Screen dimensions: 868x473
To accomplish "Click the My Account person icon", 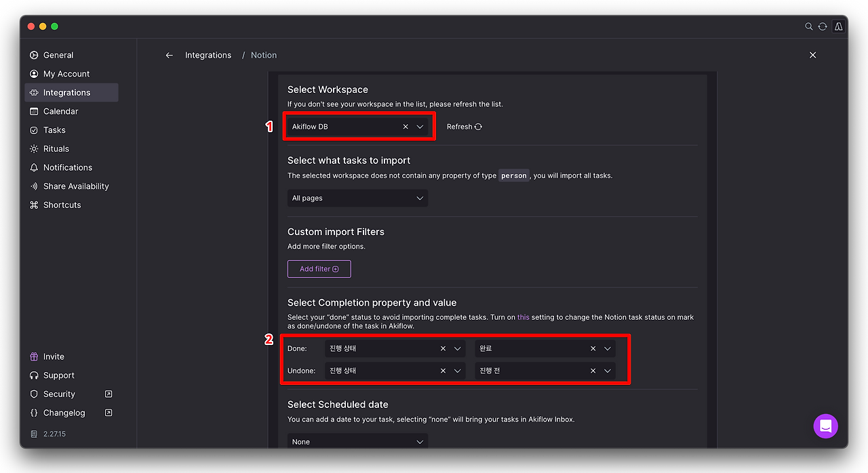I will (34, 74).
